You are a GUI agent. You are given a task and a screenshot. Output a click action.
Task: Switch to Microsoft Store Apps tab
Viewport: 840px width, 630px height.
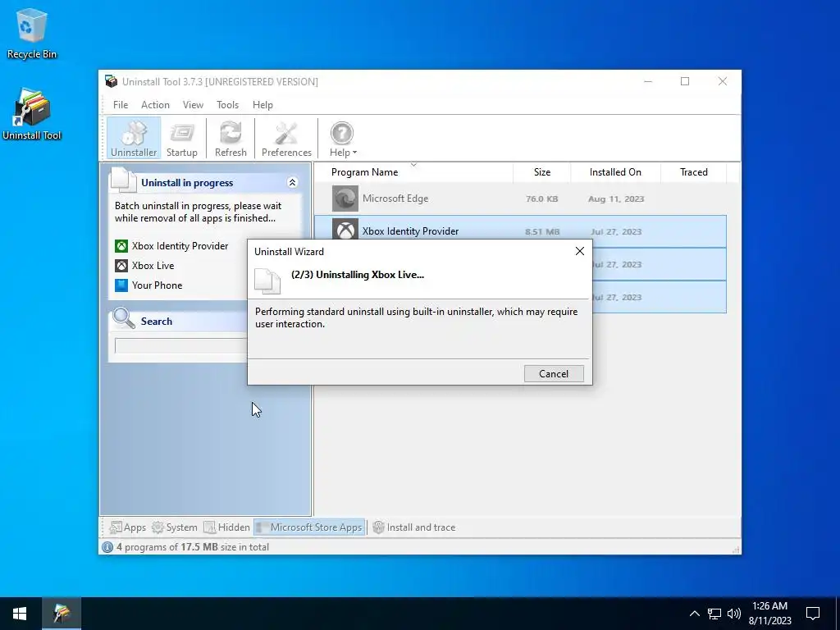pos(309,527)
